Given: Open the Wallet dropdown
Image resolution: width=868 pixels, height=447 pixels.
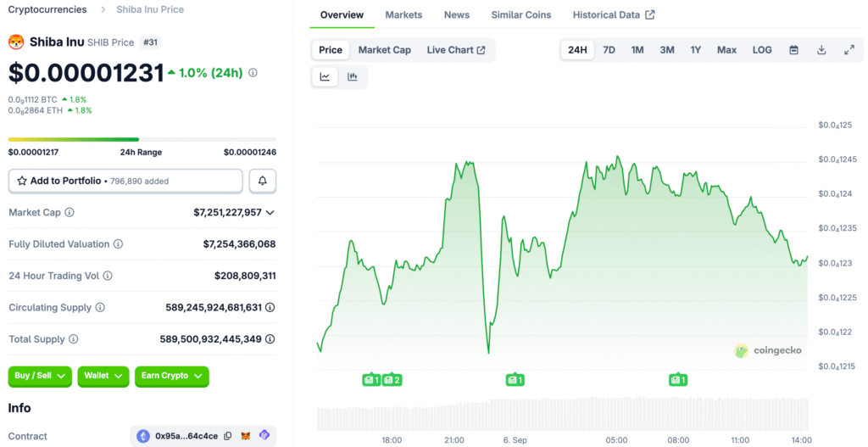Looking at the screenshot, I should 103,376.
